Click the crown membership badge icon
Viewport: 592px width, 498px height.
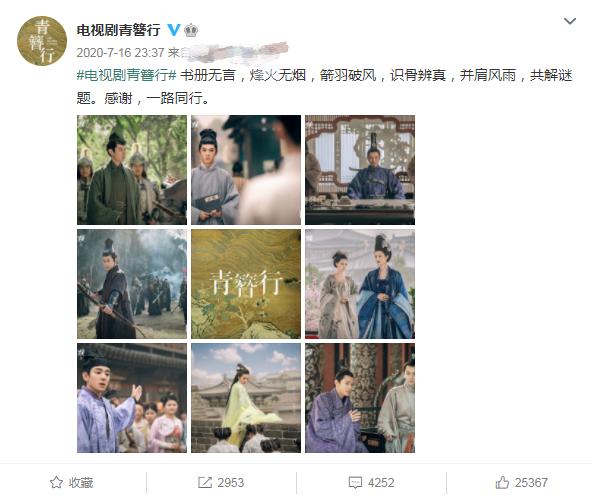coord(191,30)
